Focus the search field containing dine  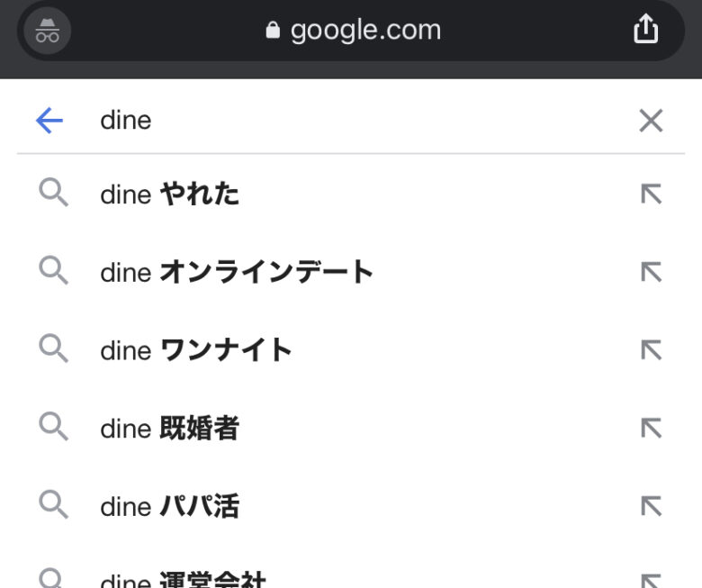(360, 121)
